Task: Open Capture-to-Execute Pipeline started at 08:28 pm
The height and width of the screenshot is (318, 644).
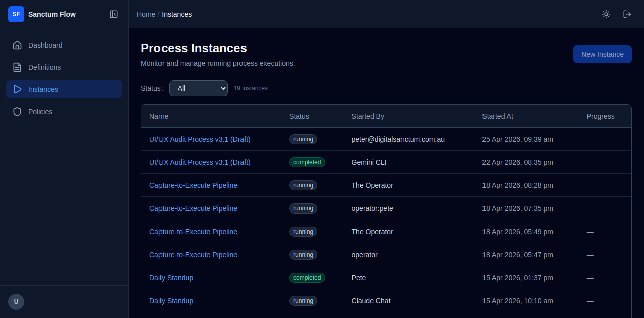Action: [193, 185]
